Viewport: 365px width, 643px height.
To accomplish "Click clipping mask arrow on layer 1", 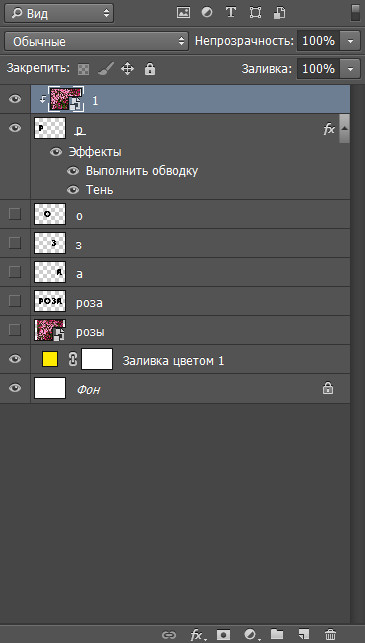I will pyautogui.click(x=43, y=99).
